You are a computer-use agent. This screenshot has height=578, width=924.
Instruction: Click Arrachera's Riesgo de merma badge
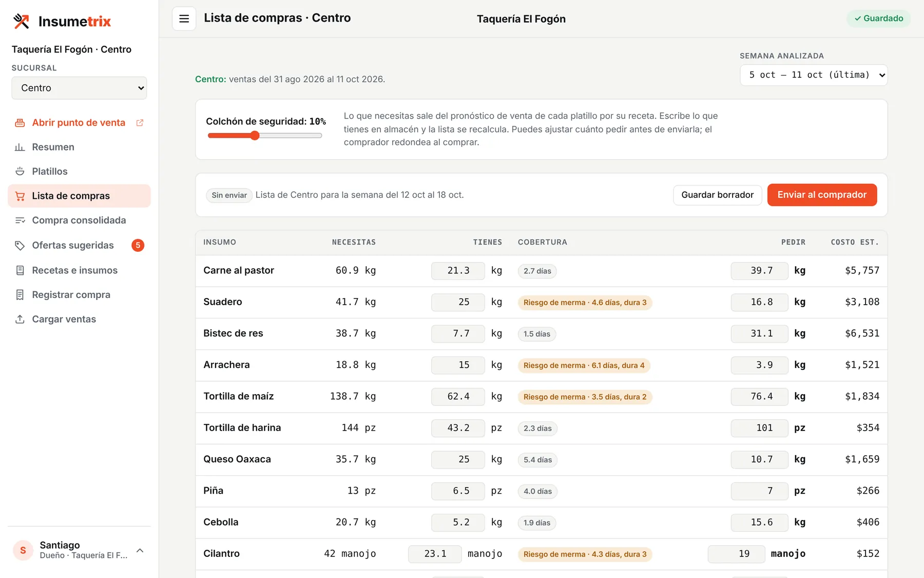tap(584, 365)
